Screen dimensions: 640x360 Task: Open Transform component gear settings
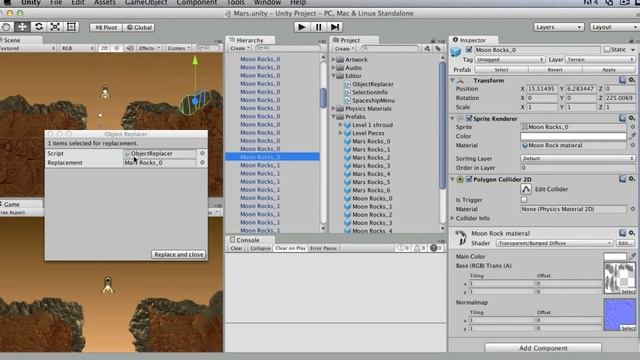[632, 80]
